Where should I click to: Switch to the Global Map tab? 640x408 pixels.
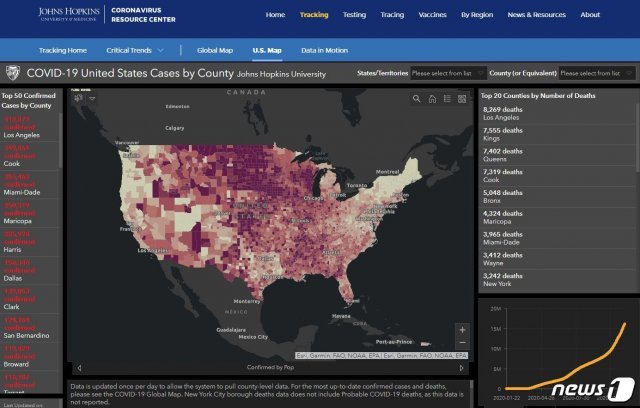click(215, 49)
